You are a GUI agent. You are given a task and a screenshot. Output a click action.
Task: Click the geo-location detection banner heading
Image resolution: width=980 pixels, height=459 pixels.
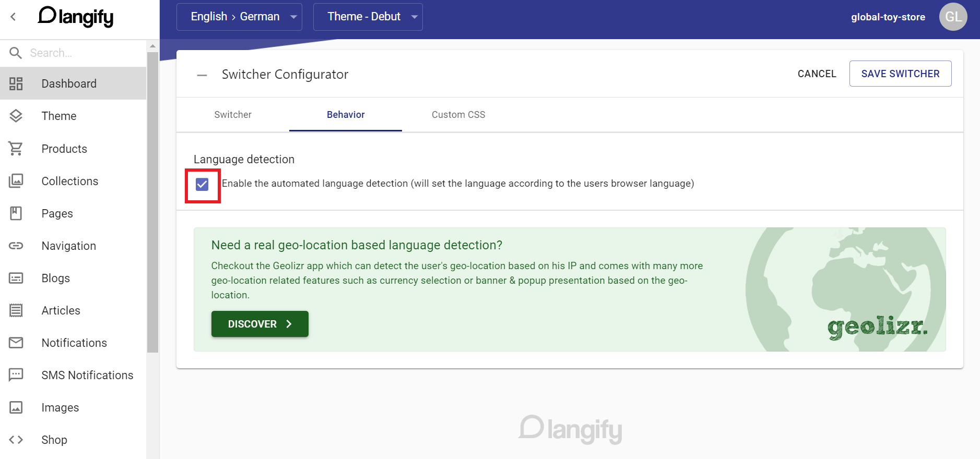(357, 245)
